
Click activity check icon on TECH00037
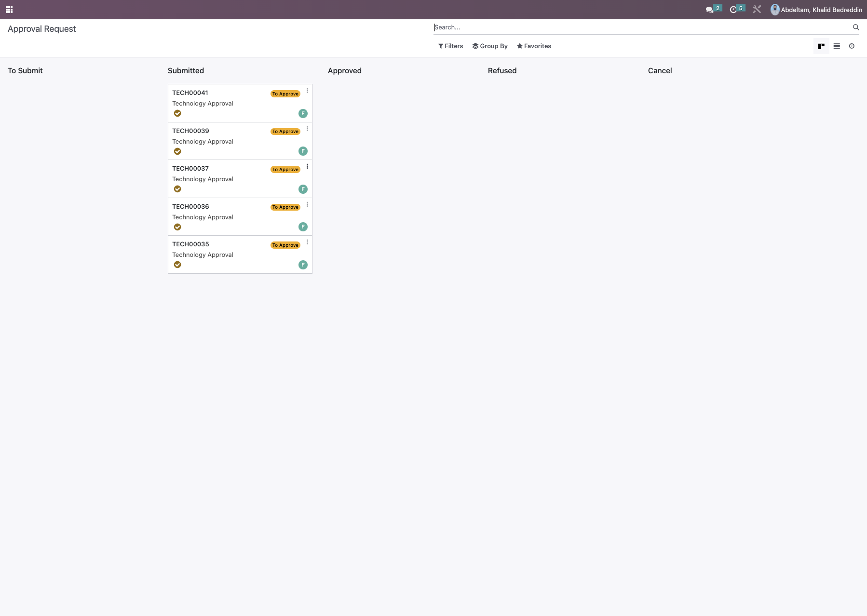click(x=177, y=189)
